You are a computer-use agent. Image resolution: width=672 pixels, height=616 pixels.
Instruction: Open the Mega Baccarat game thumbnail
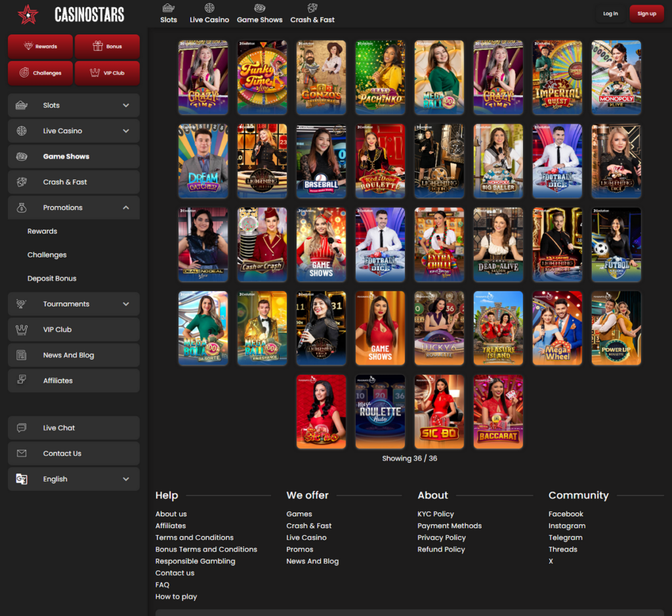click(498, 412)
